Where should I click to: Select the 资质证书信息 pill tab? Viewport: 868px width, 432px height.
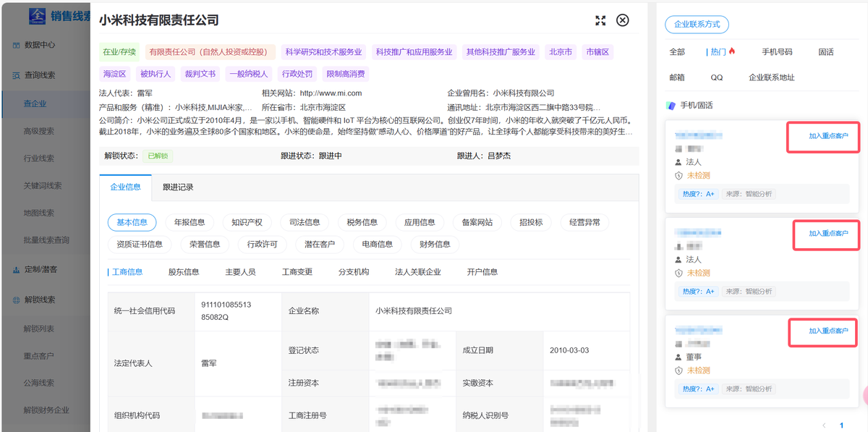click(140, 245)
